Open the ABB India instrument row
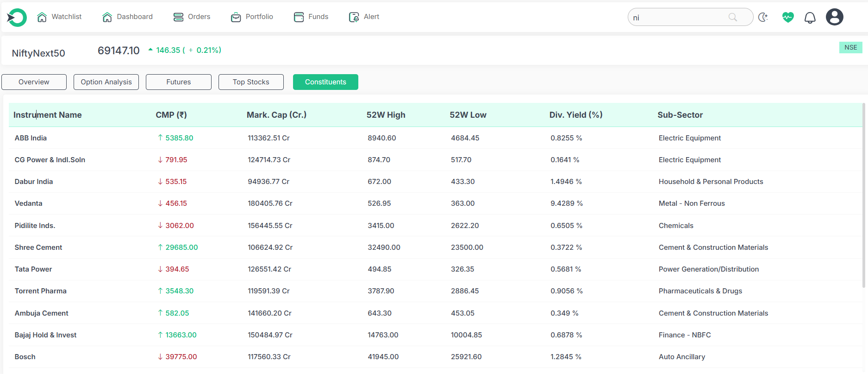The image size is (868, 374). coord(31,138)
